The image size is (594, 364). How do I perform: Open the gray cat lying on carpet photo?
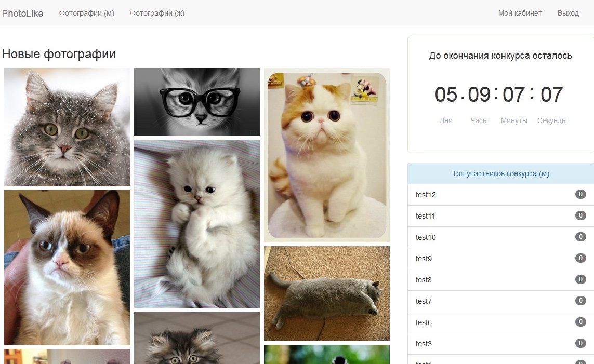tap(327, 293)
